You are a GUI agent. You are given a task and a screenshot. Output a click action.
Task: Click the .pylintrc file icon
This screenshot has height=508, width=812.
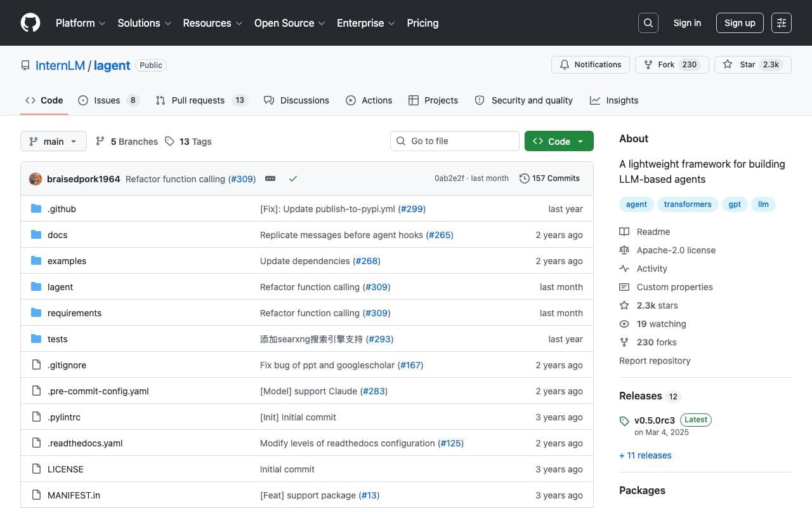tap(36, 417)
